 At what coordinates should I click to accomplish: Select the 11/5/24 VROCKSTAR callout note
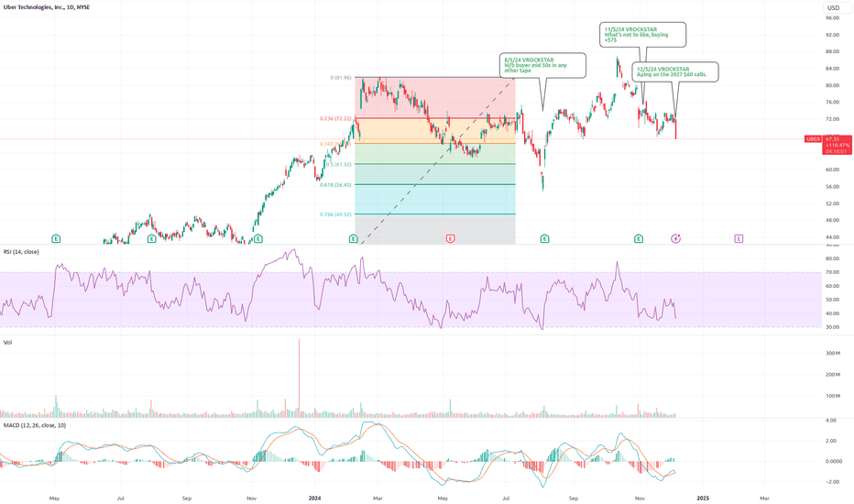[643, 35]
